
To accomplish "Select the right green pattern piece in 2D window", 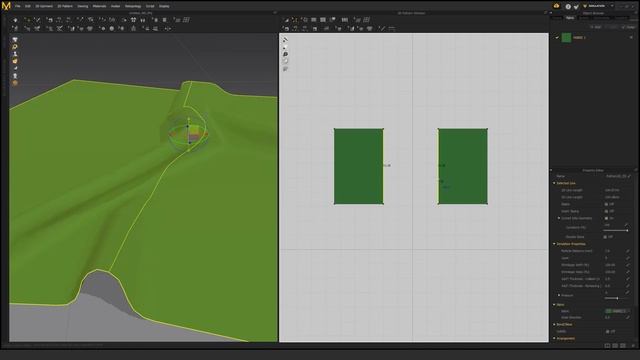I will [463, 167].
